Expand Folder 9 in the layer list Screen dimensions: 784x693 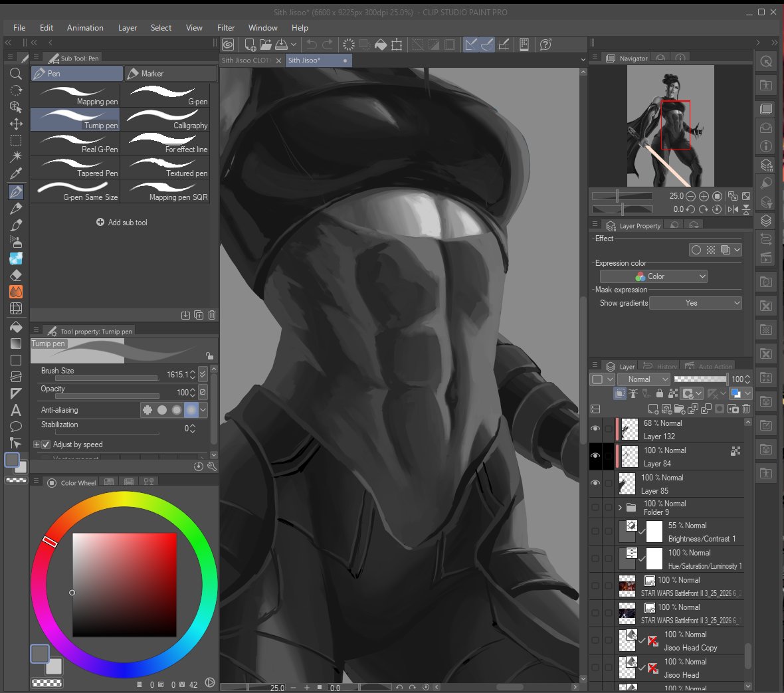click(620, 508)
